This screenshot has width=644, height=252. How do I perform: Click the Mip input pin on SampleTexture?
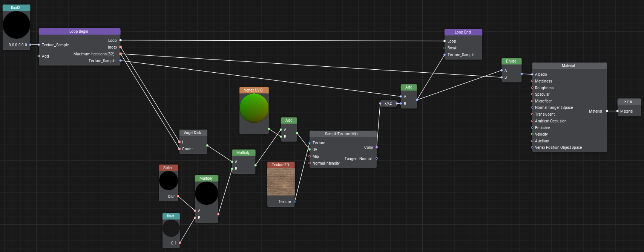click(310, 156)
